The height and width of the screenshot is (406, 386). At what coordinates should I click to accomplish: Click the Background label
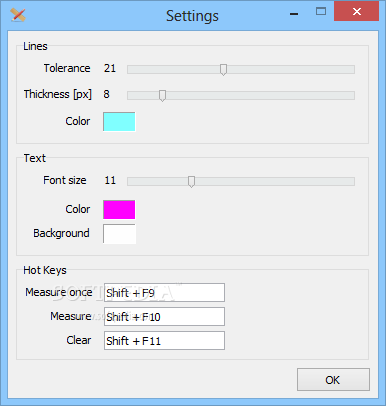pyautogui.click(x=61, y=233)
